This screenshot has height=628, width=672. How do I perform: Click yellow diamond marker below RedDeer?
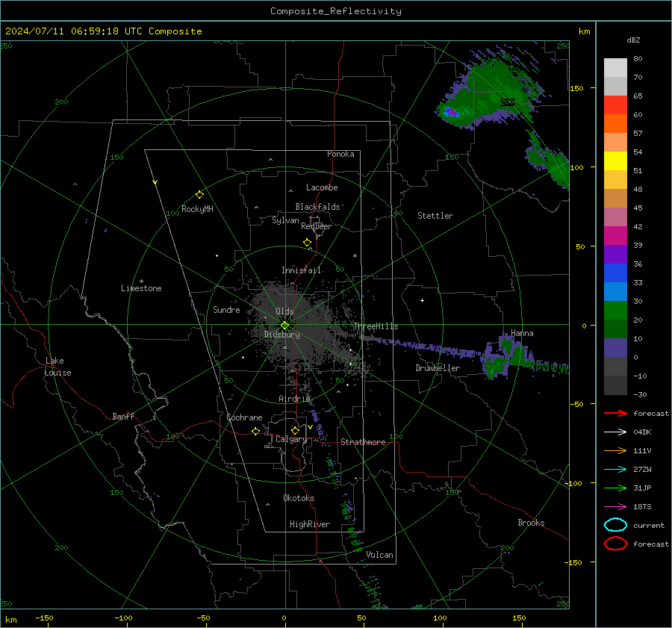[x=307, y=243]
